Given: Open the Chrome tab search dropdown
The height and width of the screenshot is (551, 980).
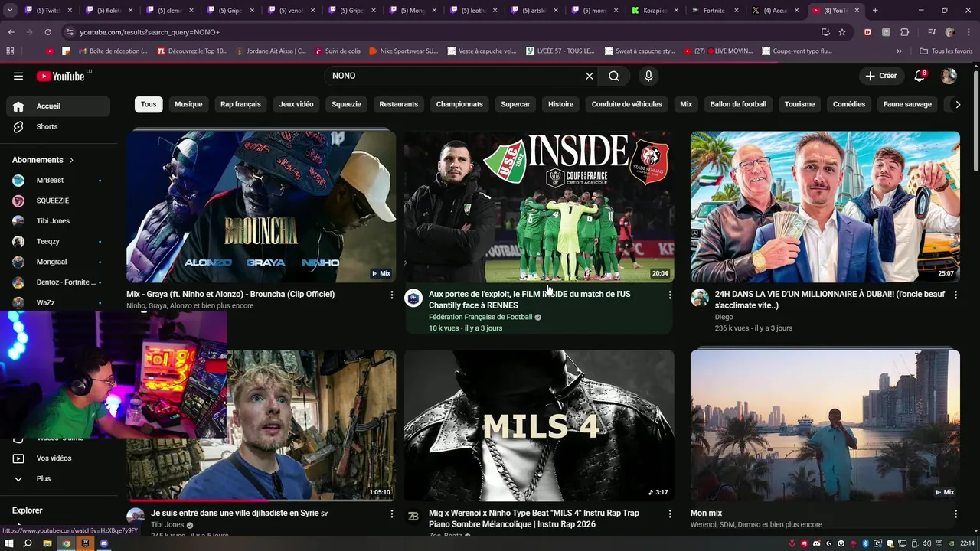Looking at the screenshot, I should 10,11.
